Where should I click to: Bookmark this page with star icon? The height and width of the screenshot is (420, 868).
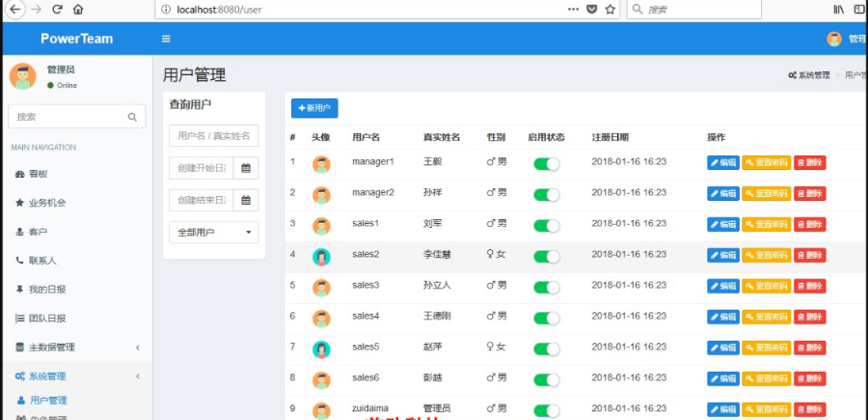(x=610, y=10)
